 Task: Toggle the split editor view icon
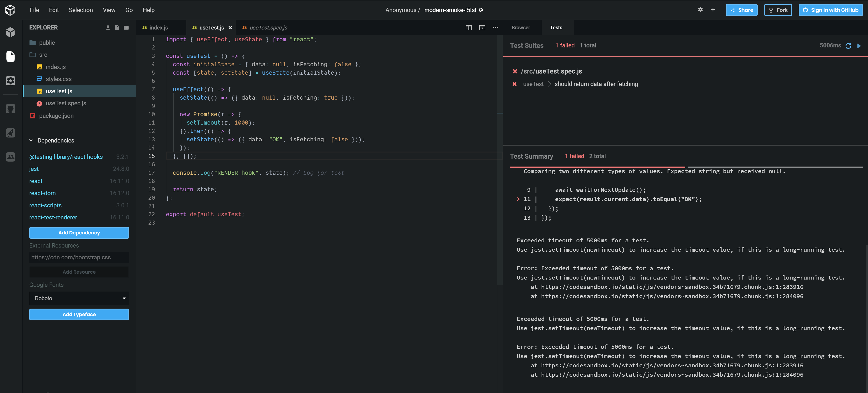click(x=468, y=28)
